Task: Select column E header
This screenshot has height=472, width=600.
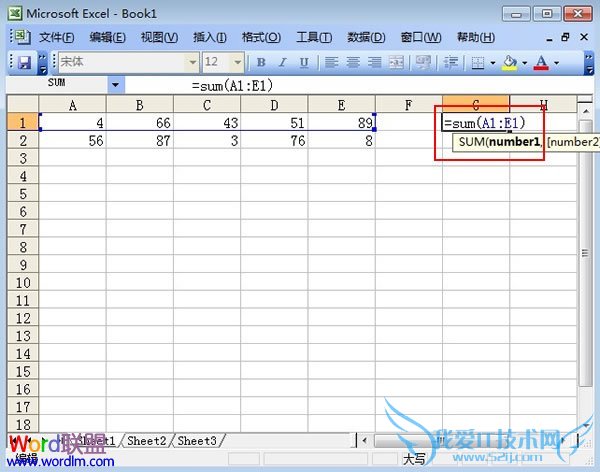Action: pos(341,105)
